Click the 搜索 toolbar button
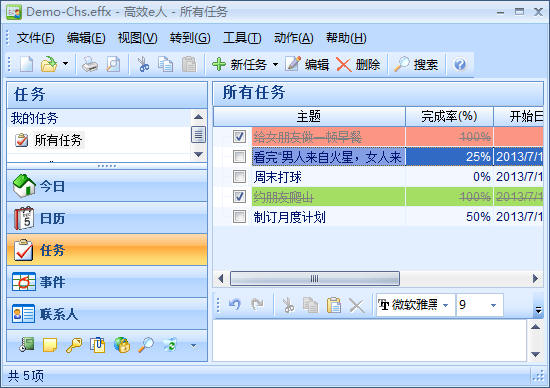Screen dimensions: 550x388 pos(416,65)
